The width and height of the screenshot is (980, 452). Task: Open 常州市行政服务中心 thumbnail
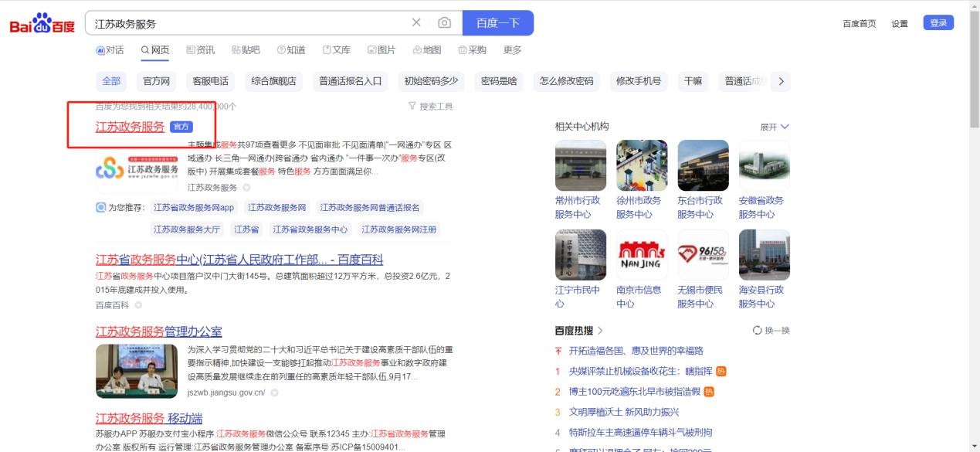click(x=581, y=165)
